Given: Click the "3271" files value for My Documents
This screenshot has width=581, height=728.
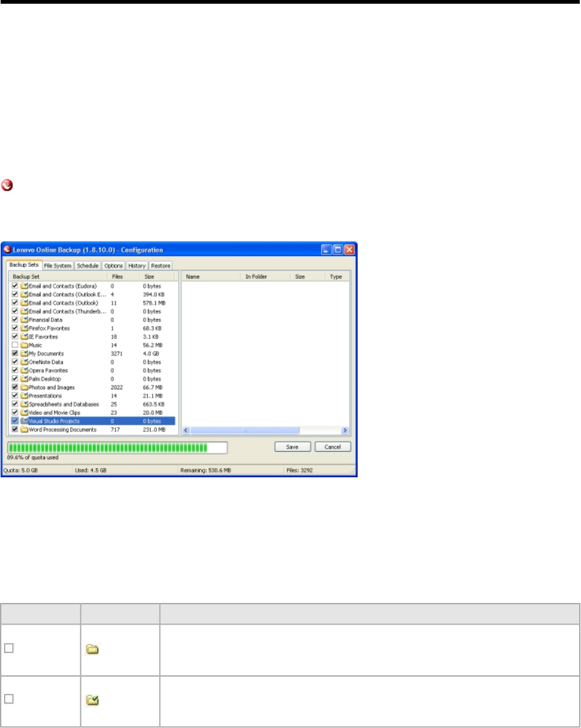Looking at the screenshot, I should point(116,353).
